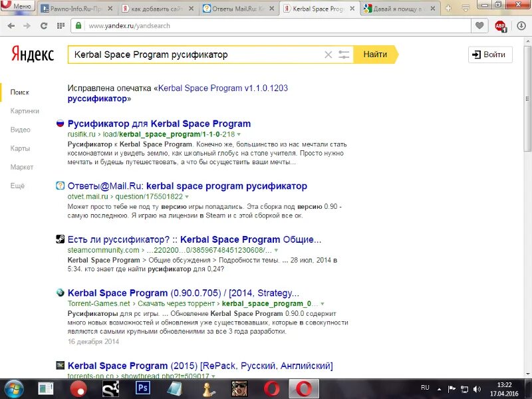The image size is (532, 399).
Task: Open the volume speaker icon in tray
Action: pyautogui.click(x=477, y=389)
